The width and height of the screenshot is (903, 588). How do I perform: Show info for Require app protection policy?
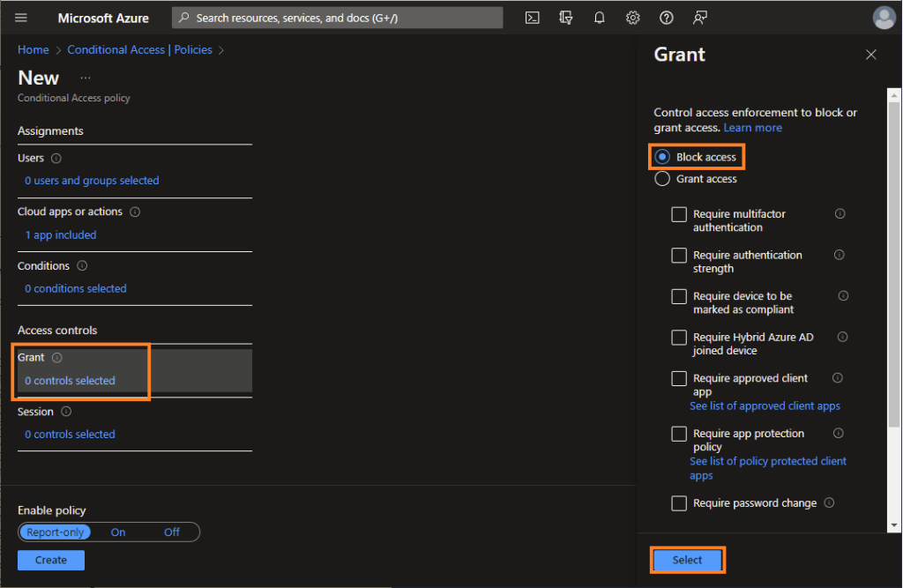[838, 433]
